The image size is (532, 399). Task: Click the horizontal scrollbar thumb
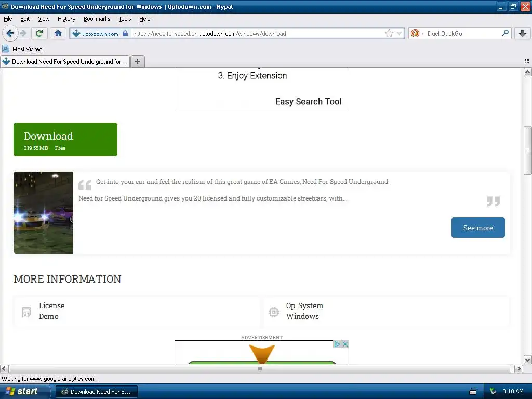[260, 369]
